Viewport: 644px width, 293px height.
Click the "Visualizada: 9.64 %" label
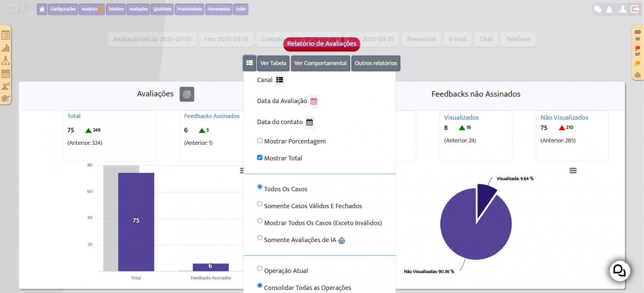515,178
